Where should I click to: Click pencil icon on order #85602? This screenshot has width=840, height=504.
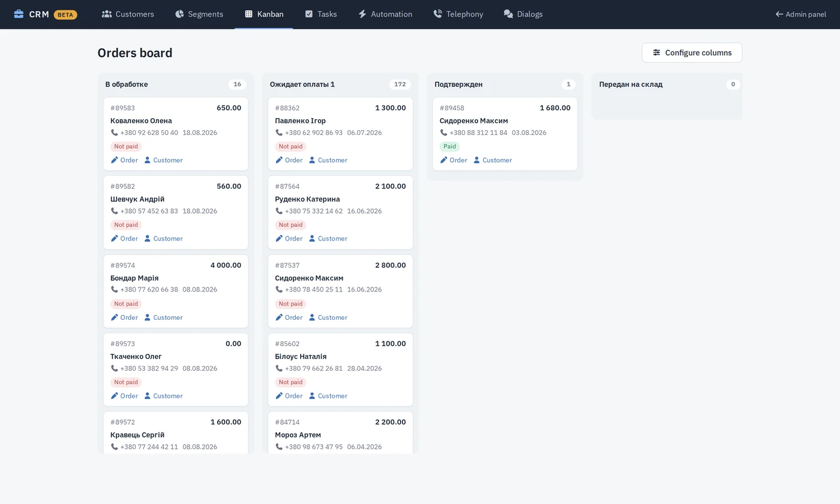pos(279,396)
